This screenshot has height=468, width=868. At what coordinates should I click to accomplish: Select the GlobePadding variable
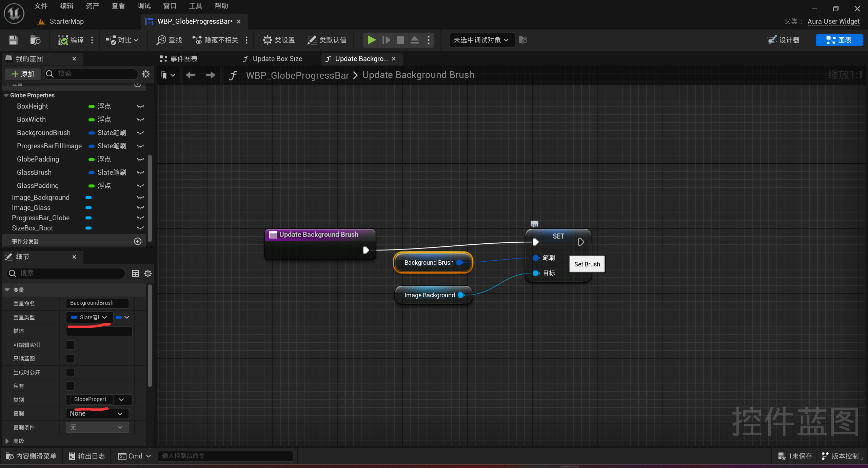(38, 159)
